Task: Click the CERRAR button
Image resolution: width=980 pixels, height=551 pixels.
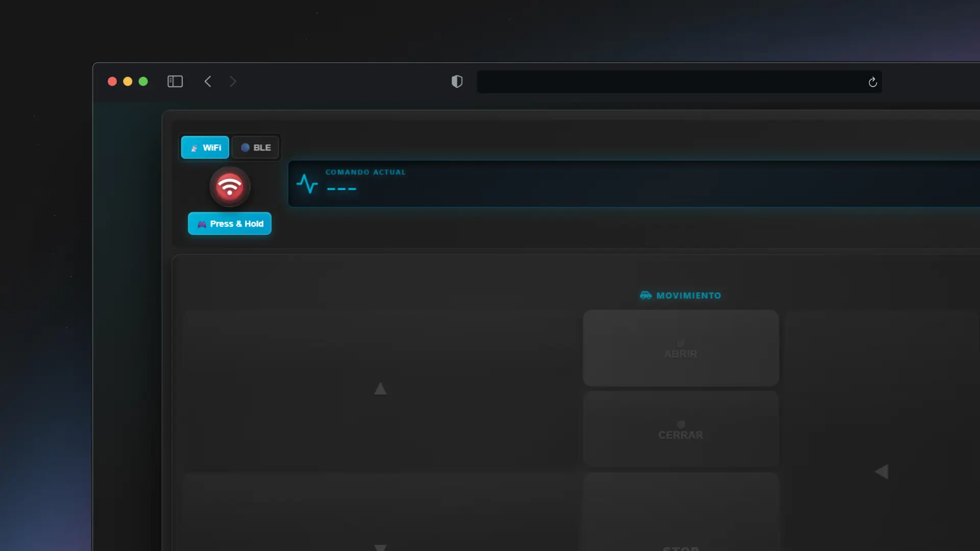Action: 680,430
